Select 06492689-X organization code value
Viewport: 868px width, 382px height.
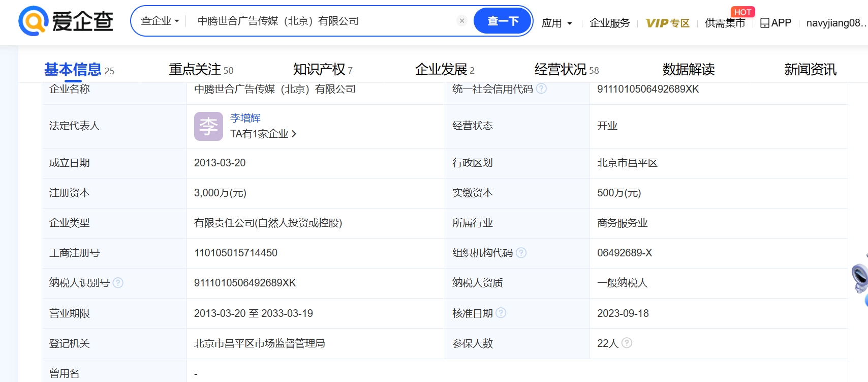[x=625, y=253]
